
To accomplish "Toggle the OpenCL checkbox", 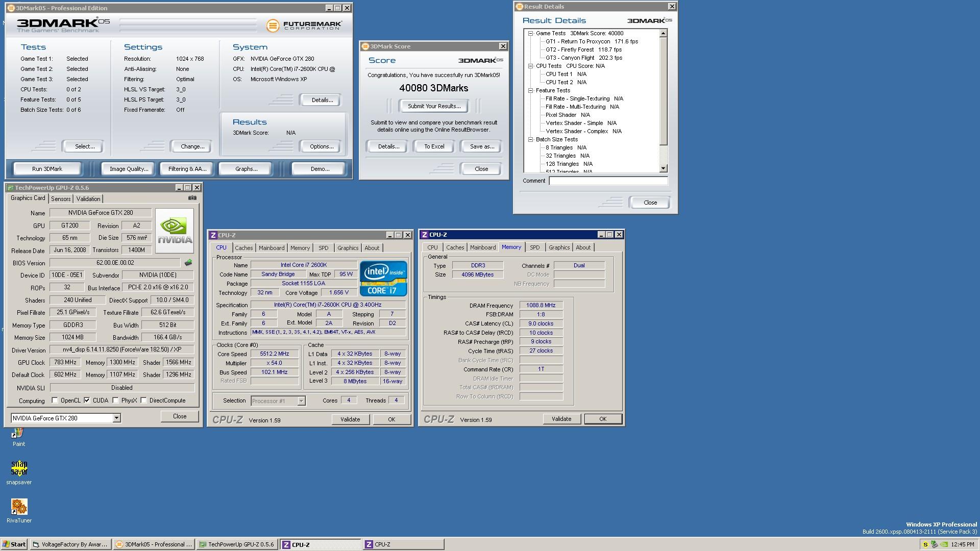I will click(55, 400).
